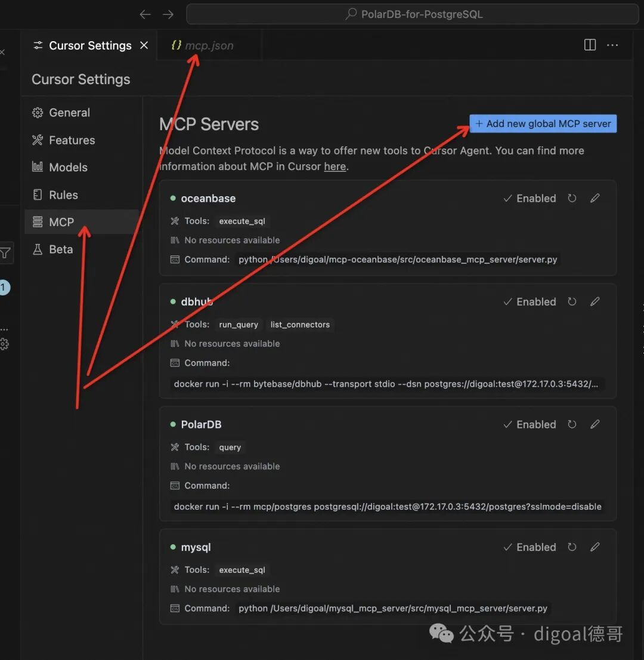
Task: Click dbhub list_connectors tool tag
Action: (300, 325)
